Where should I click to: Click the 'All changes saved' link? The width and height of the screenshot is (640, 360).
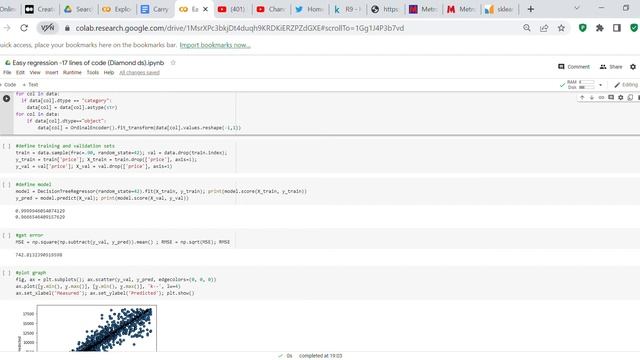(x=139, y=73)
